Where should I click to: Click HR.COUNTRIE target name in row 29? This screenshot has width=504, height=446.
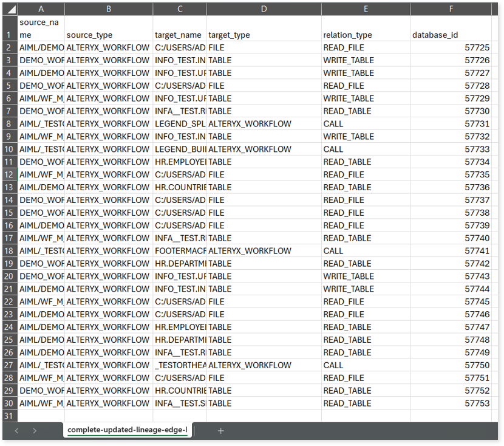pos(180,391)
